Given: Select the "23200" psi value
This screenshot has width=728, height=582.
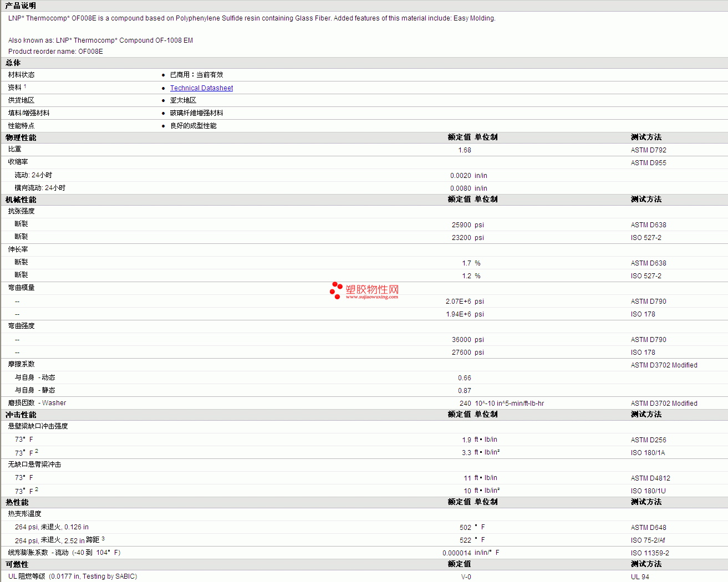Looking at the screenshot, I should click(x=461, y=238).
